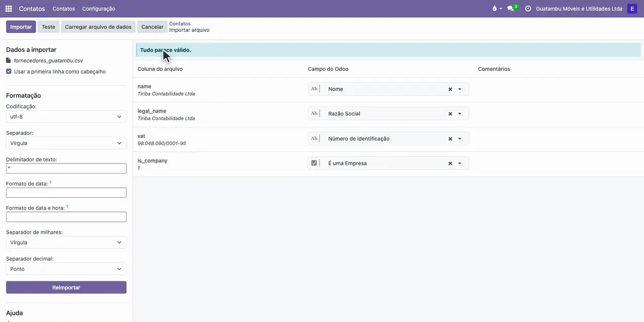The height and width of the screenshot is (322, 644).
Task: Click Carregar arquivo de dados
Action: (98, 27)
